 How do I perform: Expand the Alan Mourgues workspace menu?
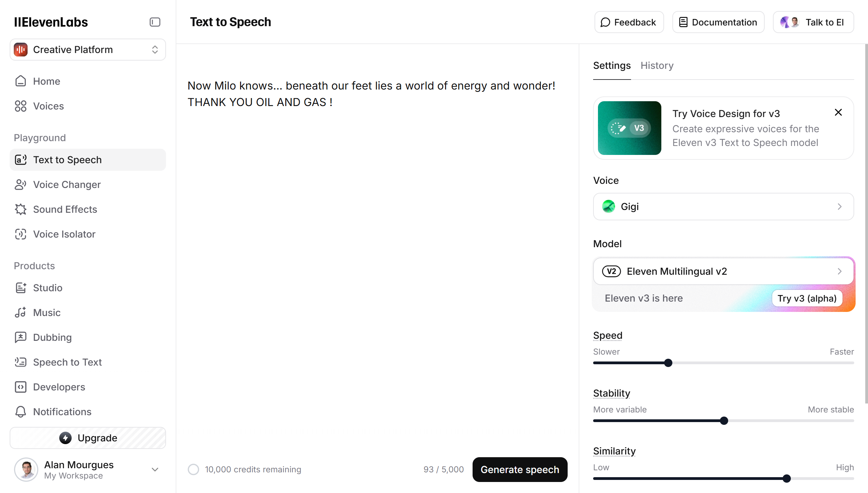(155, 470)
